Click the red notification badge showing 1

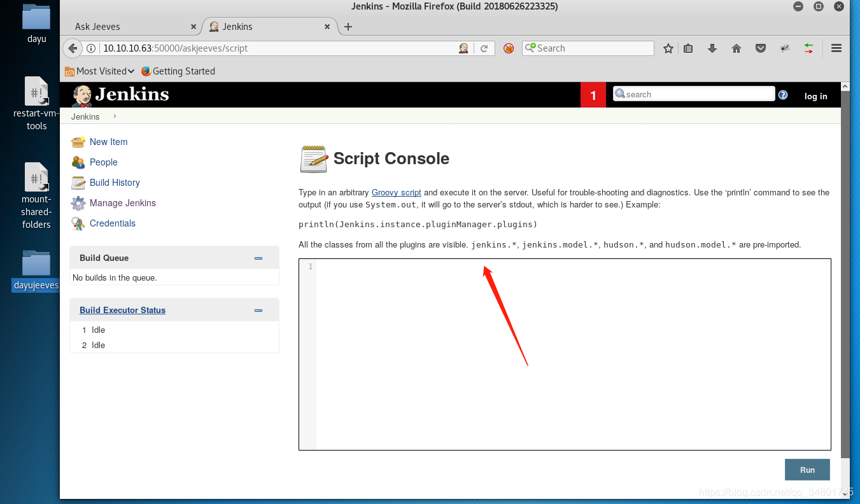tap(593, 95)
